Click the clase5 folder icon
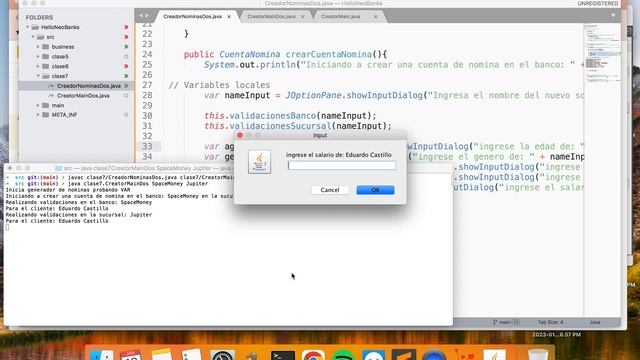This screenshot has height=360, width=640. (x=45, y=56)
